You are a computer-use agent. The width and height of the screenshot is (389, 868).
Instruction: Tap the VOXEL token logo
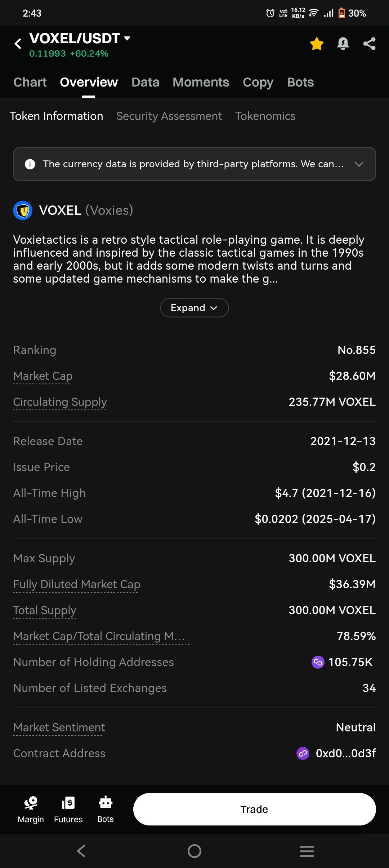point(23,211)
